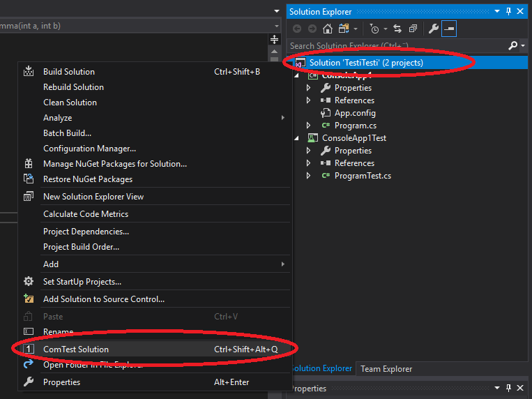Choose Set StartUp Projects
The image size is (532, 399).
(155, 282)
